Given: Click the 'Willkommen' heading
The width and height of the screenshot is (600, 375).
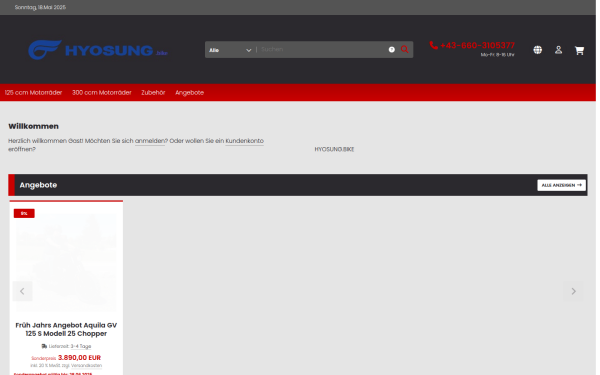Looking at the screenshot, I should [33, 126].
